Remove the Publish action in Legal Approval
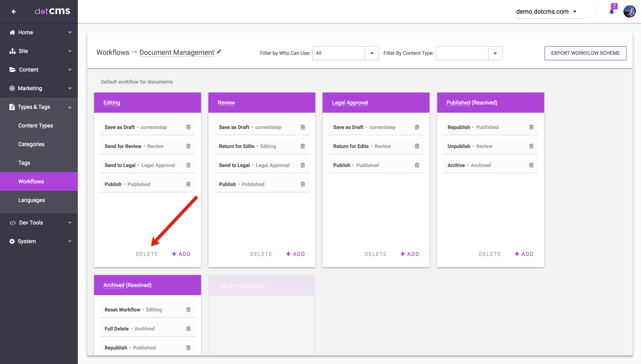Image resolution: width=641 pixels, height=364 pixels. (x=417, y=165)
